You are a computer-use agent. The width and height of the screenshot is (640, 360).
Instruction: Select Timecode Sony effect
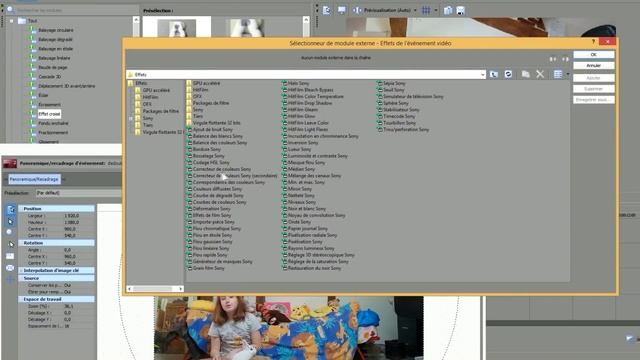pos(399,116)
